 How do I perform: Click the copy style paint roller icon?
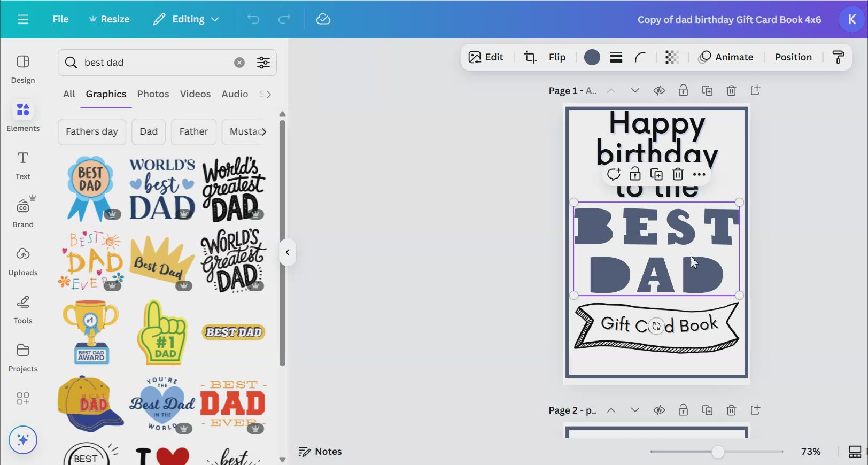click(839, 57)
